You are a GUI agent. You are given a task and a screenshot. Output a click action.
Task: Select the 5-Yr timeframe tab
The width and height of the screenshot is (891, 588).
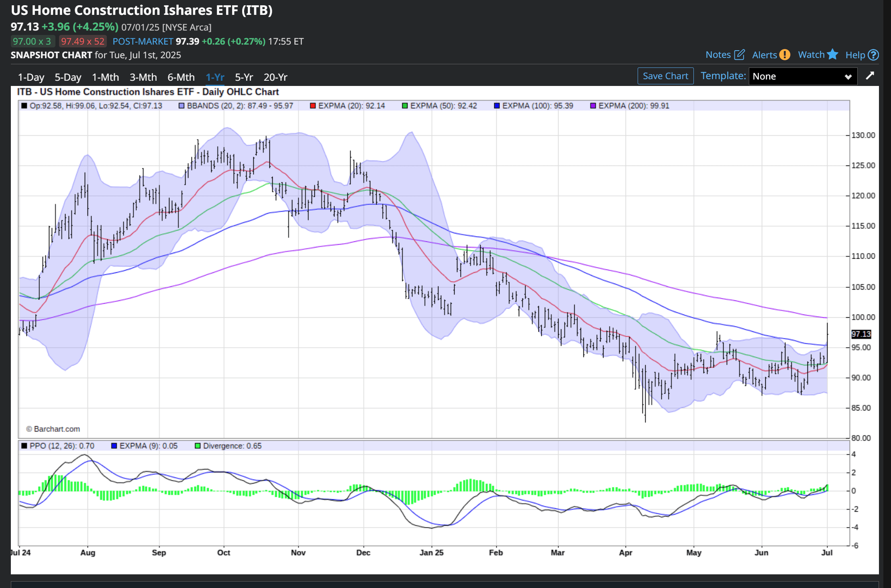click(244, 77)
